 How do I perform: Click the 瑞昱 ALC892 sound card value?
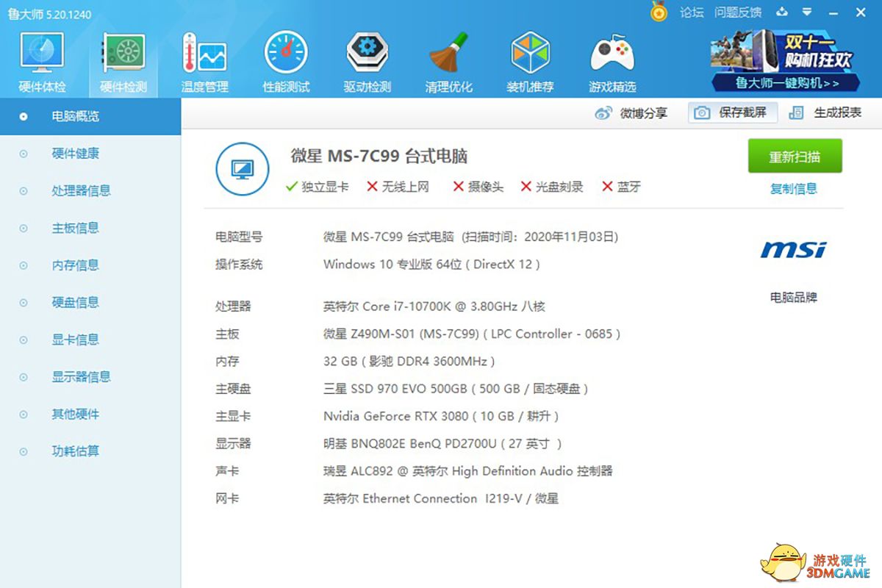[468, 471]
